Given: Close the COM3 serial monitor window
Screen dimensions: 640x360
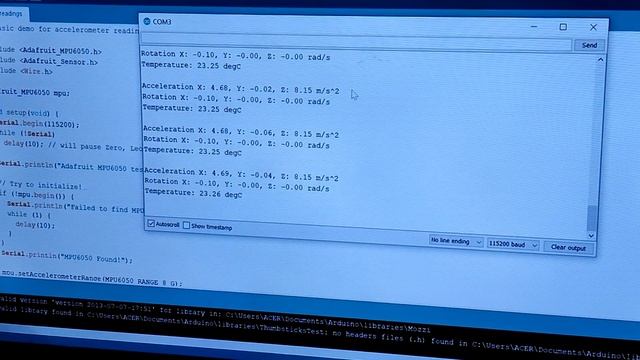Looking at the screenshot, I should tap(593, 28).
